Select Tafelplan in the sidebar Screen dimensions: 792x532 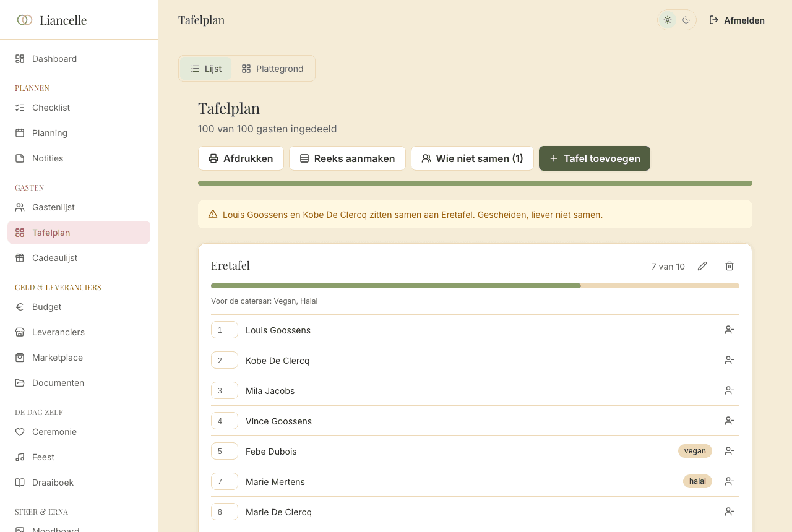79,233
